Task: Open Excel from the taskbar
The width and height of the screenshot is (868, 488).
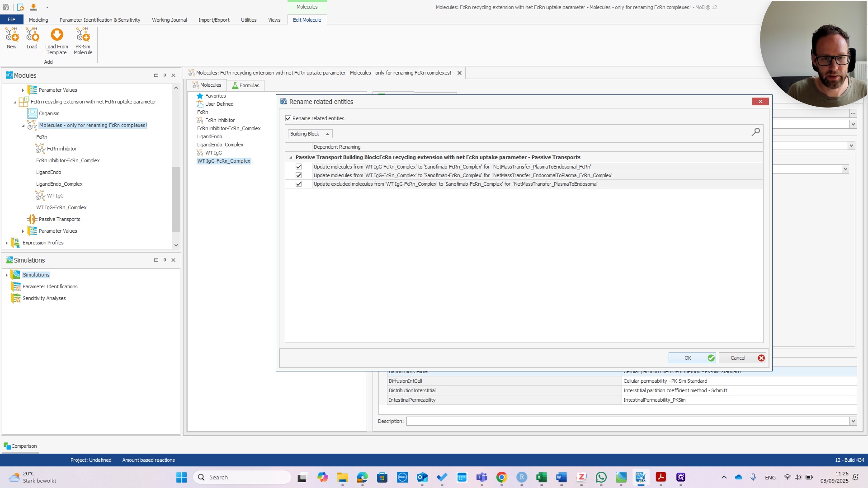Action: click(541, 477)
